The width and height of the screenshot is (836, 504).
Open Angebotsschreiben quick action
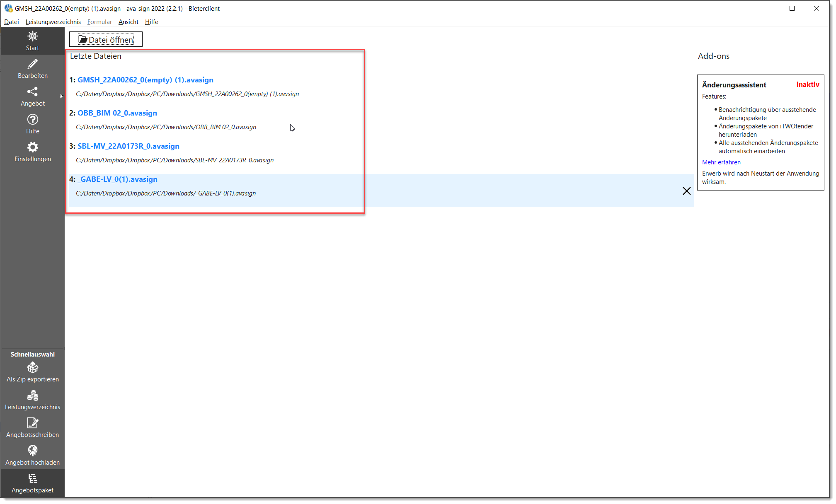(x=32, y=428)
